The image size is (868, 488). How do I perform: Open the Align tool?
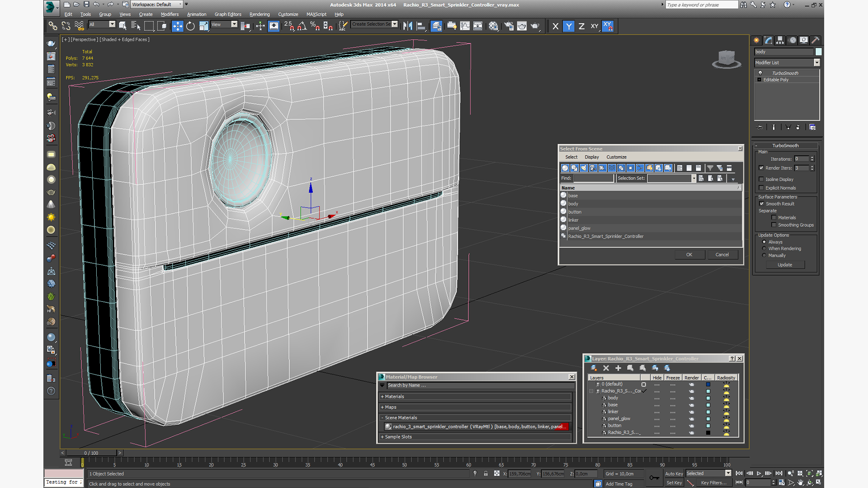click(x=421, y=26)
